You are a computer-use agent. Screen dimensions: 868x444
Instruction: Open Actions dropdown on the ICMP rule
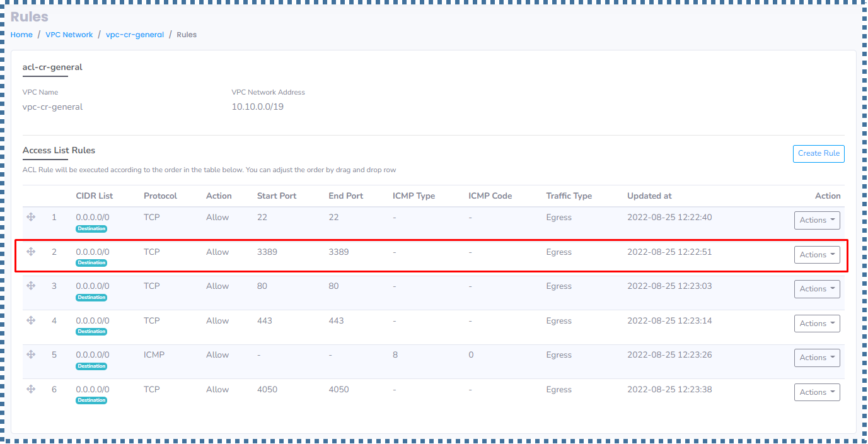pos(817,358)
